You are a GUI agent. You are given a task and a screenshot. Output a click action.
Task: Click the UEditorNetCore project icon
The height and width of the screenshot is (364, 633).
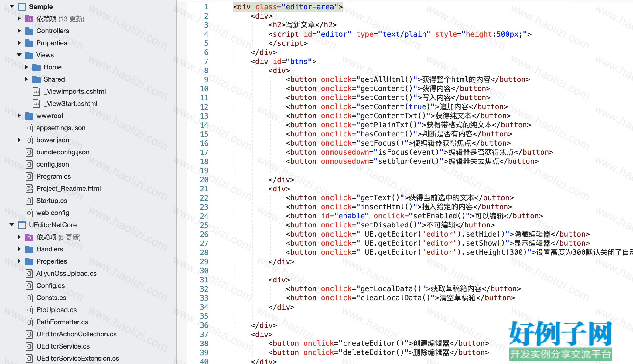22,225
